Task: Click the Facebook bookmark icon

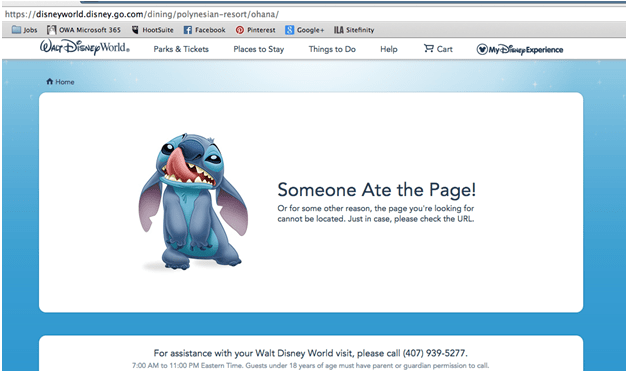Action: tap(188, 30)
